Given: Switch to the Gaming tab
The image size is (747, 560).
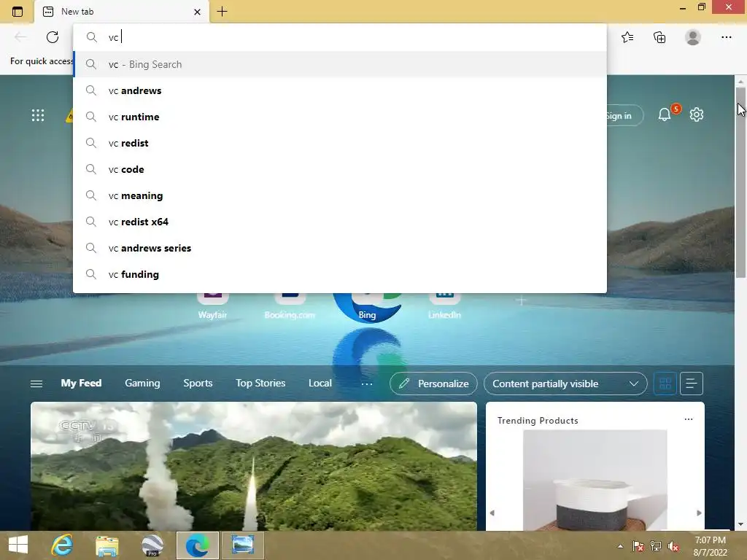Looking at the screenshot, I should click(142, 384).
